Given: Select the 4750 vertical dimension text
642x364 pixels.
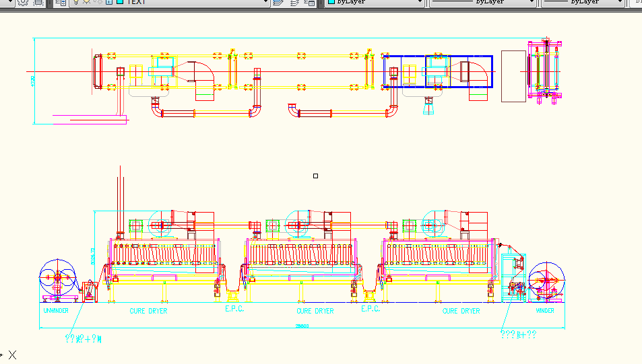Looking at the screenshot, I should (x=33, y=81).
